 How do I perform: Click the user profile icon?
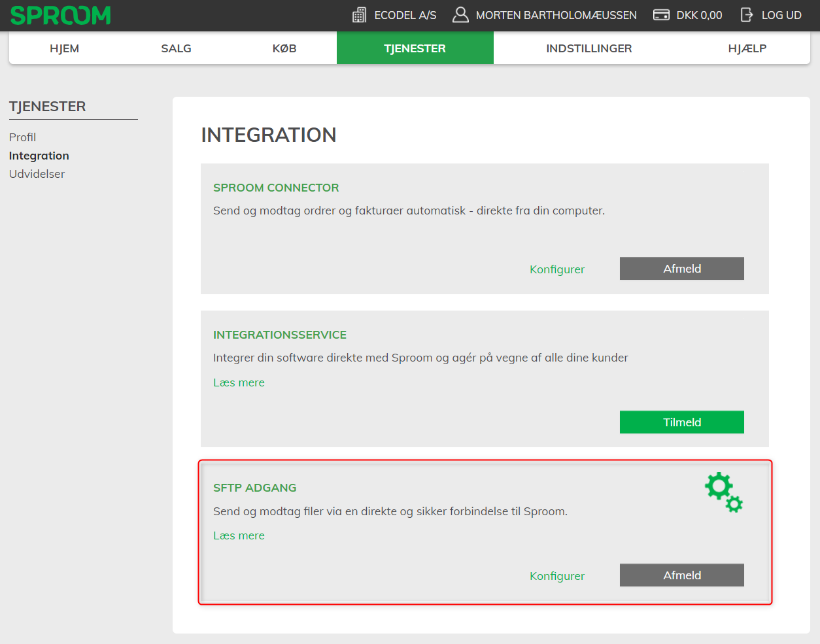[460, 15]
